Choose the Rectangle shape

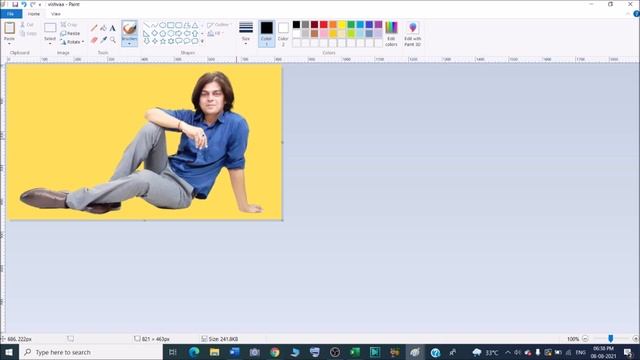pyautogui.click(x=171, y=25)
